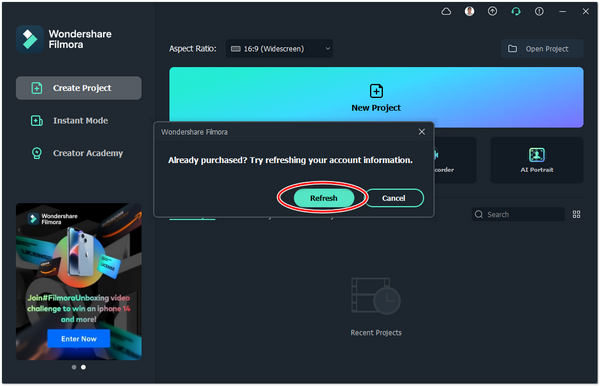Click Refresh in the dialog
The width and height of the screenshot is (600, 386).
[x=324, y=198]
